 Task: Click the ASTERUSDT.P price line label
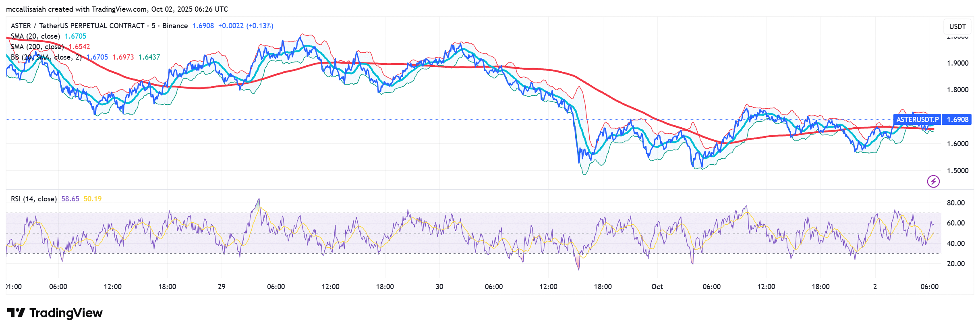[x=917, y=120]
